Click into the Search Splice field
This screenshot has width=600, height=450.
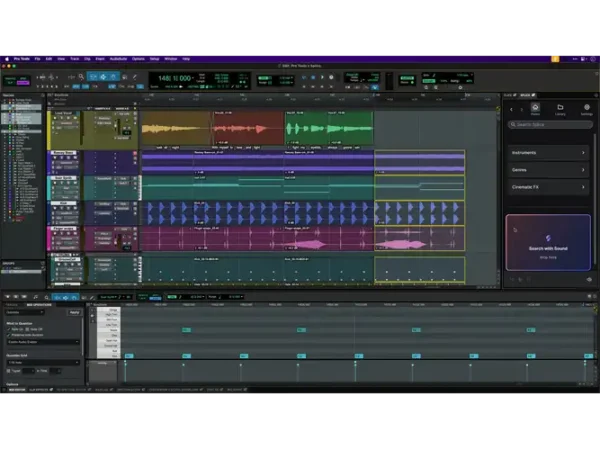coord(550,125)
